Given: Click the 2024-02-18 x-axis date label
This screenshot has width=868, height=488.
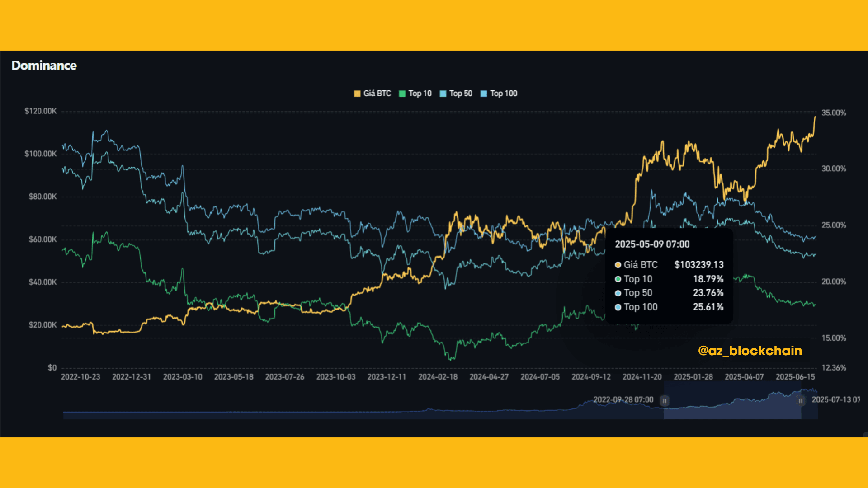Looking at the screenshot, I should coord(438,377).
